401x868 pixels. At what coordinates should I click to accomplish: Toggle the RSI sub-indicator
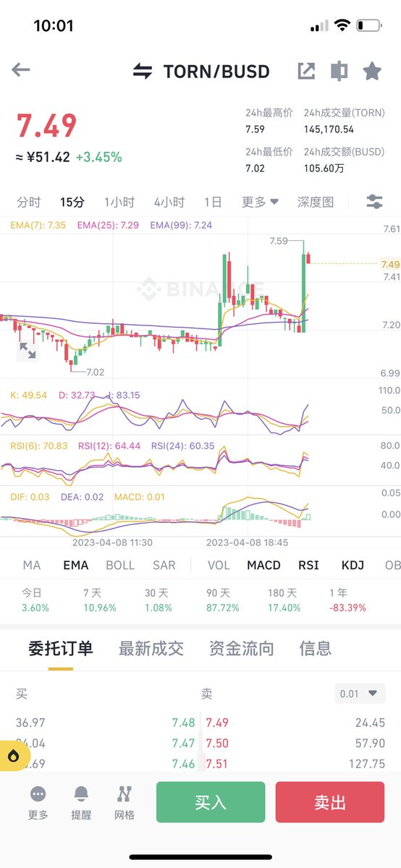tap(308, 565)
